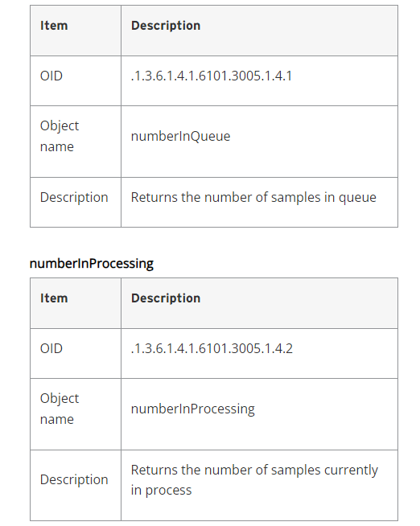The width and height of the screenshot is (420, 526).
Task: Click 'Returns the number of samples in queue'
Action: tap(253, 198)
